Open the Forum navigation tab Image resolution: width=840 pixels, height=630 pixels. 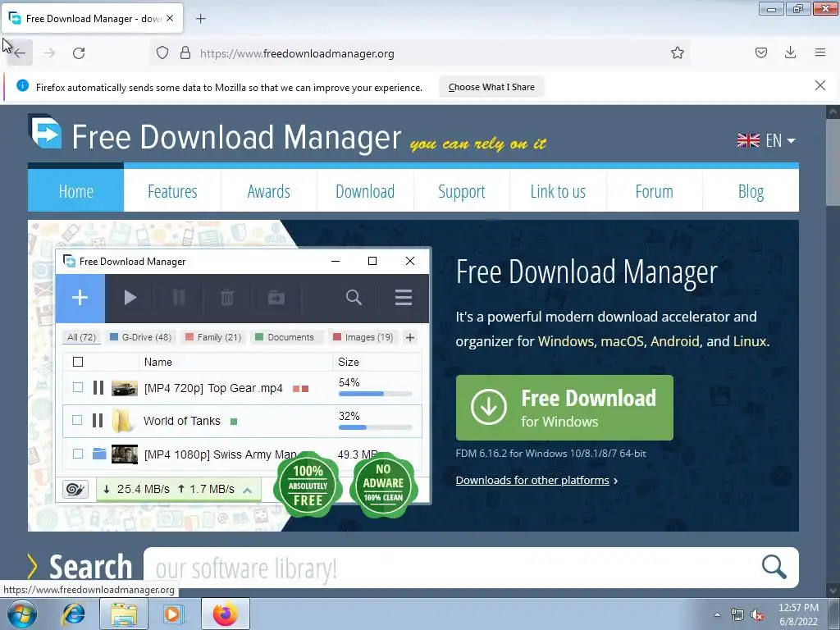click(654, 190)
